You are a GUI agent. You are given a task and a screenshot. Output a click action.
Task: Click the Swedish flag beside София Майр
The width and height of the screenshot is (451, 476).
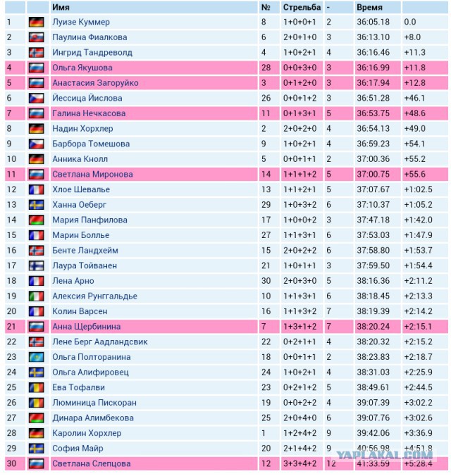point(37,449)
